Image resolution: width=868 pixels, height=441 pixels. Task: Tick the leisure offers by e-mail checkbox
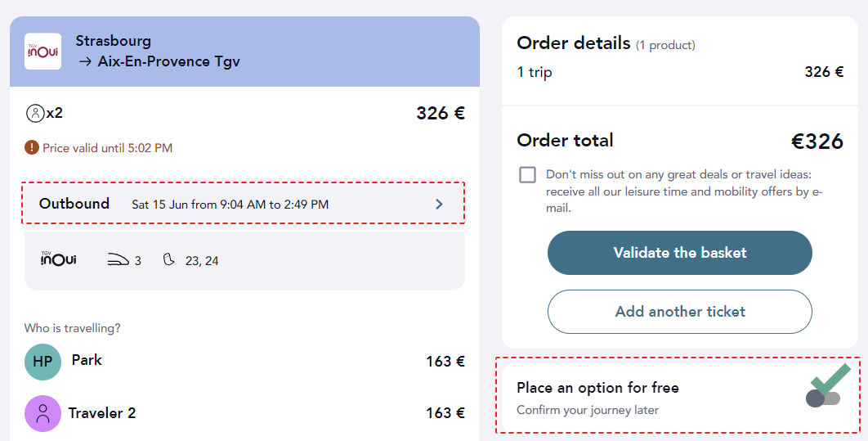tap(527, 174)
